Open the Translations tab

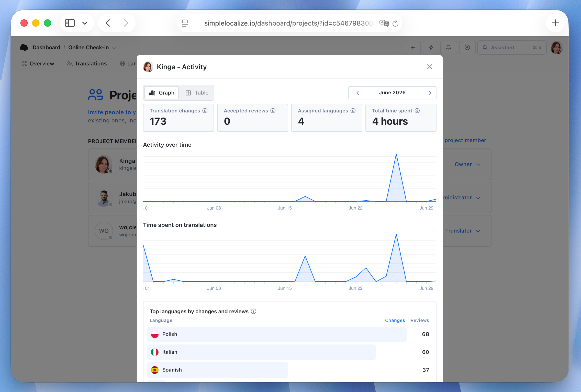pyautogui.click(x=87, y=64)
